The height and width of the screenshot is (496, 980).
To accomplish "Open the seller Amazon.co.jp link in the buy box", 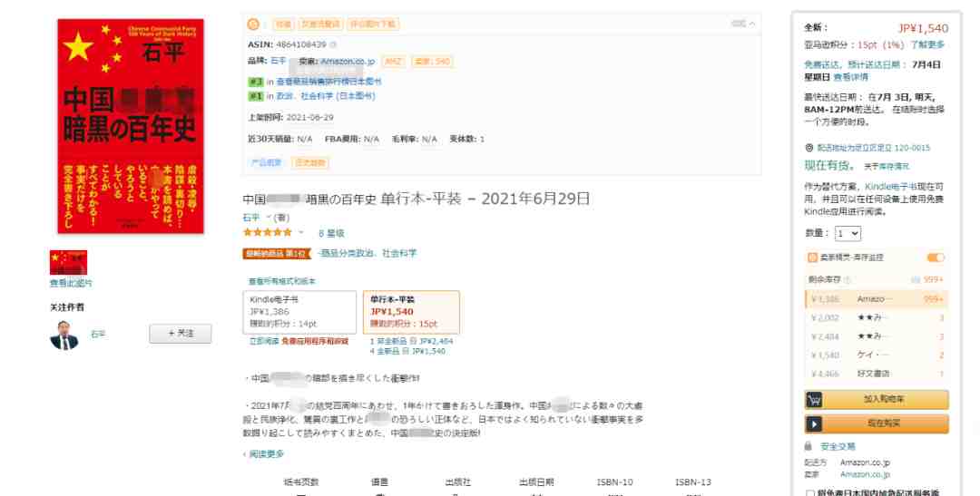I will (865, 474).
